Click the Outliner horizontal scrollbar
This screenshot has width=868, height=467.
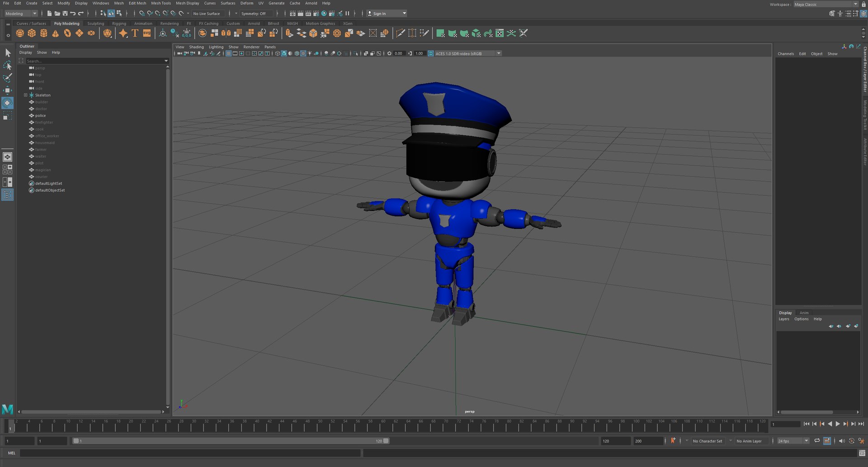[90, 412]
